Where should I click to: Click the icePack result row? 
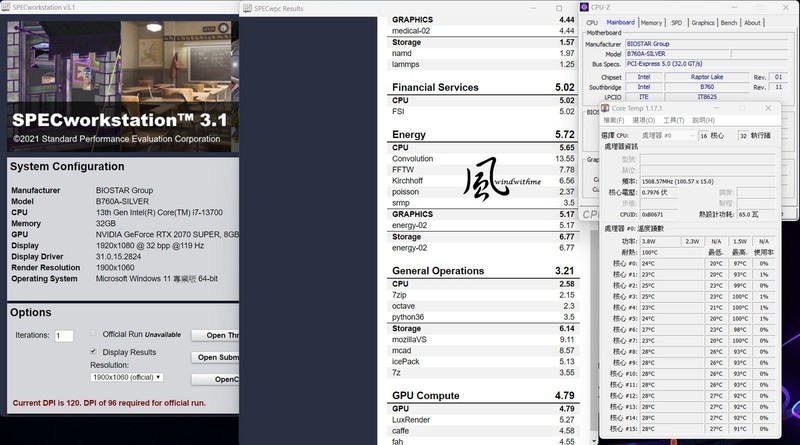point(483,361)
